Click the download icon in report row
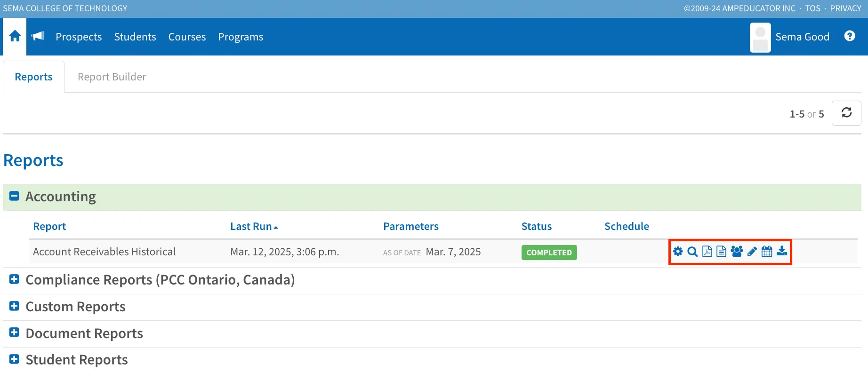This screenshot has width=868, height=379. click(782, 251)
